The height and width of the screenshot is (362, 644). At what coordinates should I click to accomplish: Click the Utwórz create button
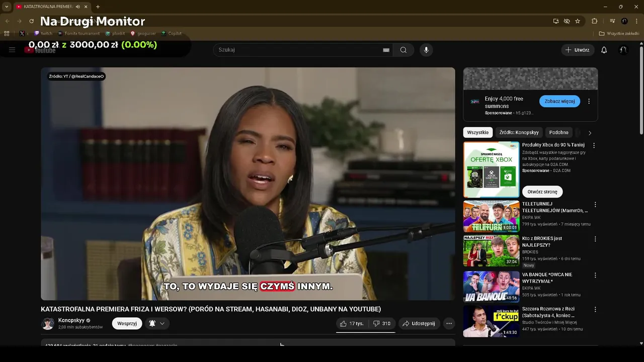pos(578,50)
